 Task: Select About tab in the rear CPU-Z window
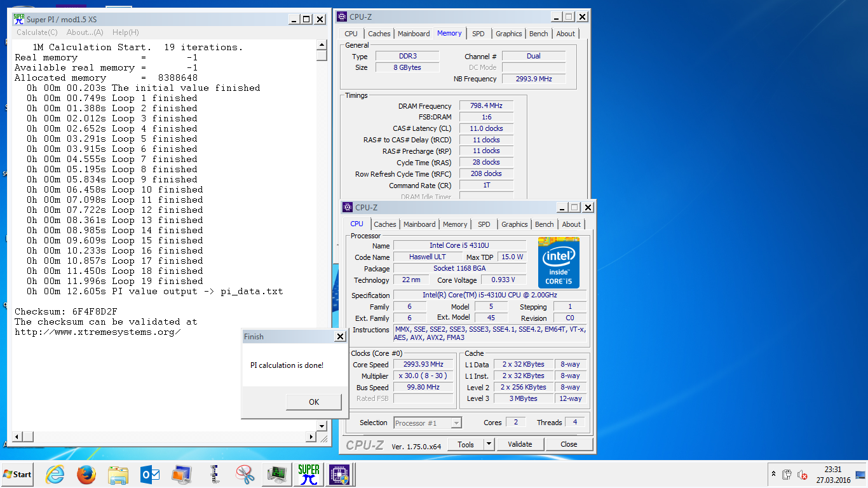[566, 34]
